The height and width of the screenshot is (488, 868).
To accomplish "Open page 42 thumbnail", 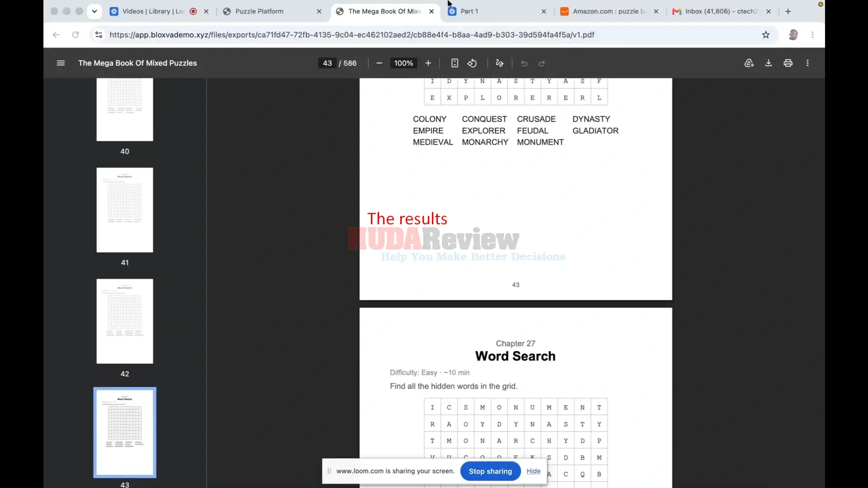I will 125,321.
